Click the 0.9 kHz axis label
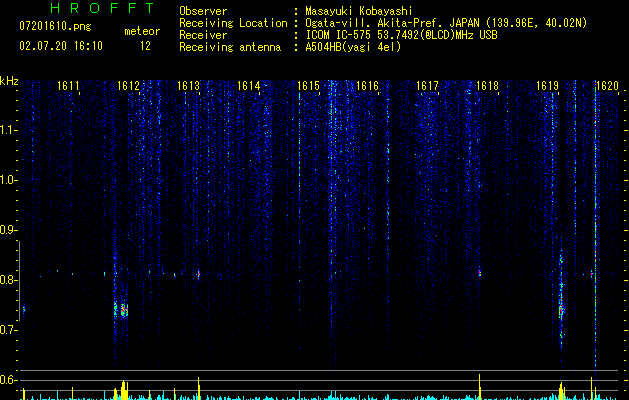Screen dimensions: 629x400 (x=8, y=230)
